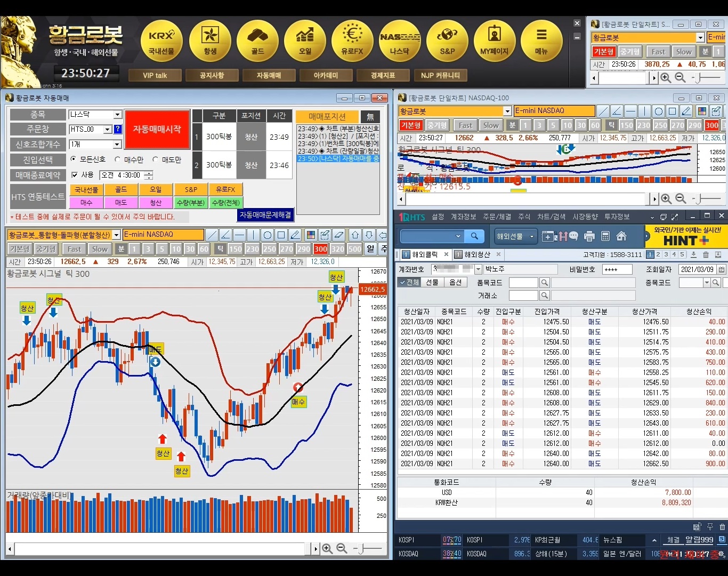Expand the 황금로봇_통합형-돌파형 strategy dropdown
The height and width of the screenshot is (576, 728).
pos(116,235)
